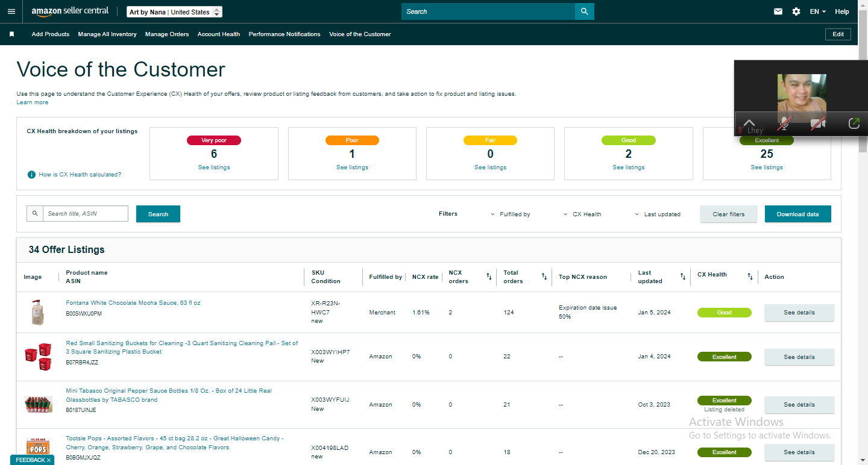This screenshot has width=868, height=465.
Task: Click the info icon beside CX Health calculated
Action: coord(31,175)
